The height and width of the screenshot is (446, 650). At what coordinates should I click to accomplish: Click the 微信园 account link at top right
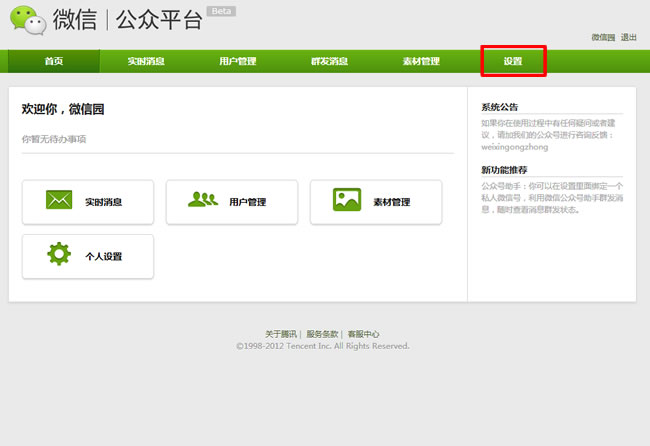click(x=603, y=37)
